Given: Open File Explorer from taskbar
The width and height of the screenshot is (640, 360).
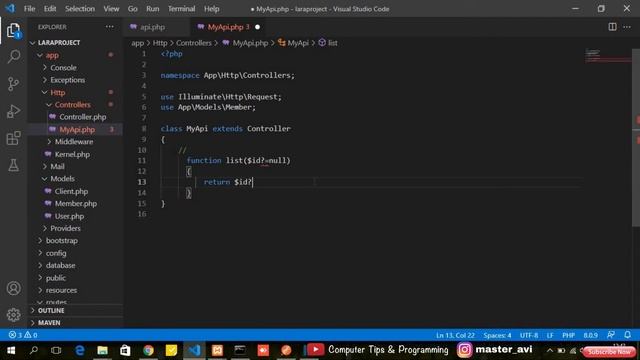Looking at the screenshot, I should 102,350.
